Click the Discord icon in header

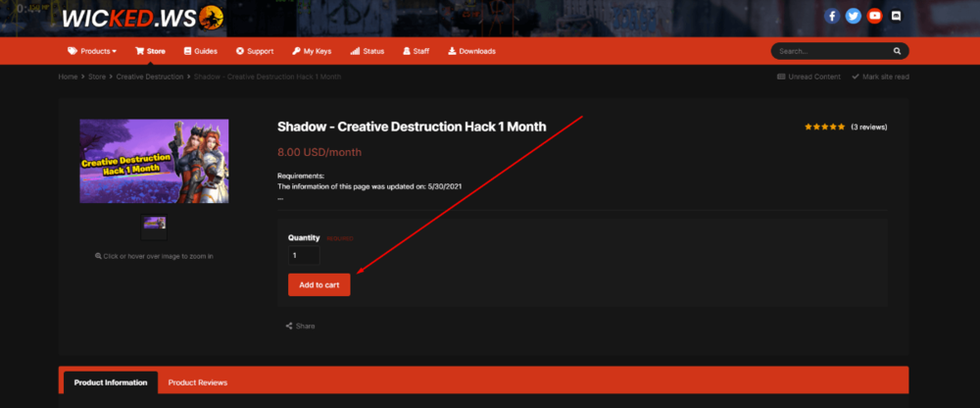[897, 16]
